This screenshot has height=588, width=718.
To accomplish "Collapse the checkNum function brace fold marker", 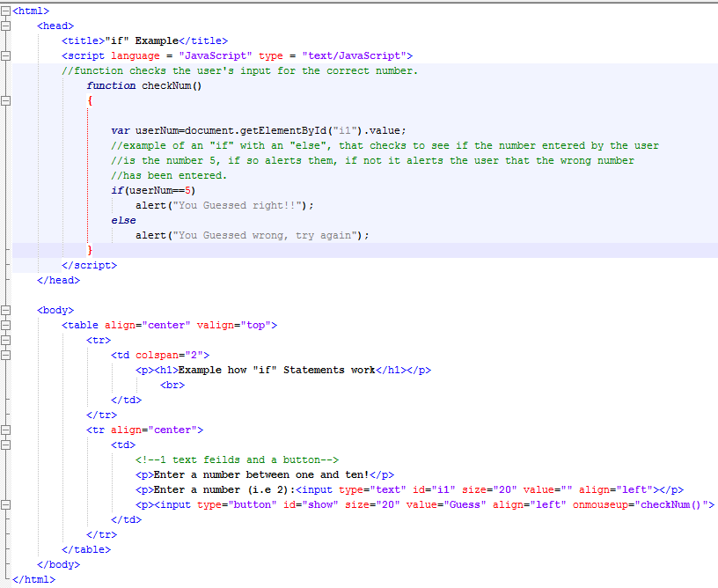I will (5, 100).
